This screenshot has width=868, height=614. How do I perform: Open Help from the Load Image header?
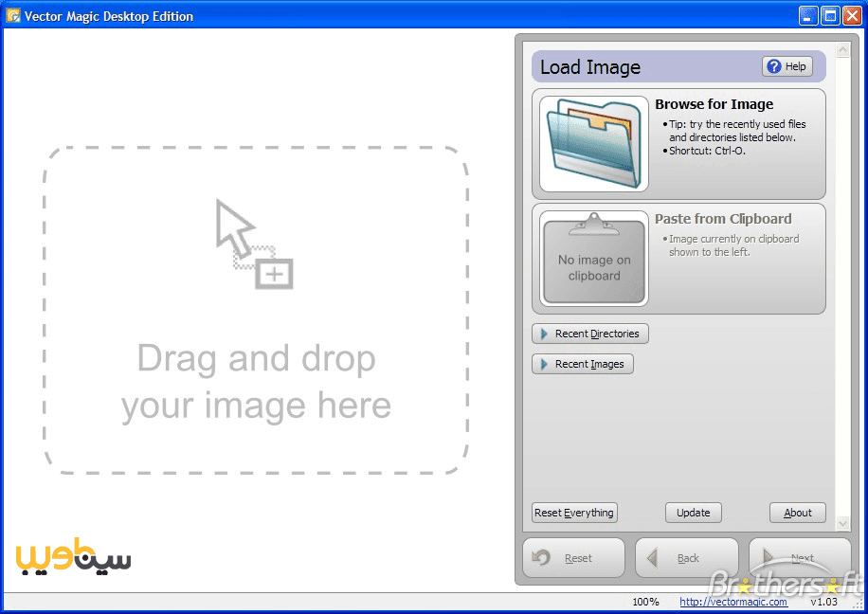point(787,66)
